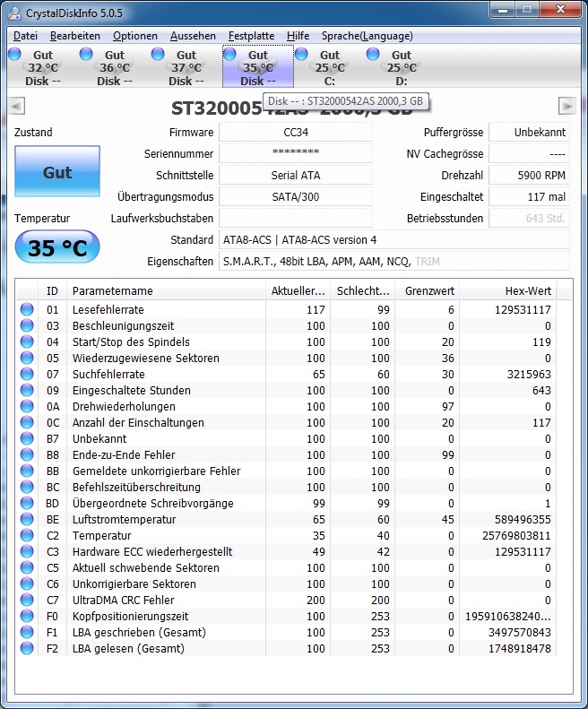Image resolution: width=588 pixels, height=709 pixels.
Task: Click status orb of Temperatur C2 row
Action: coord(27,535)
